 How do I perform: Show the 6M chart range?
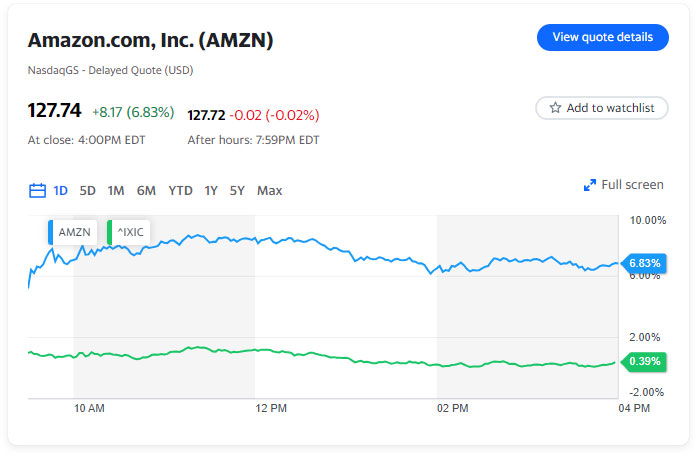(x=146, y=190)
